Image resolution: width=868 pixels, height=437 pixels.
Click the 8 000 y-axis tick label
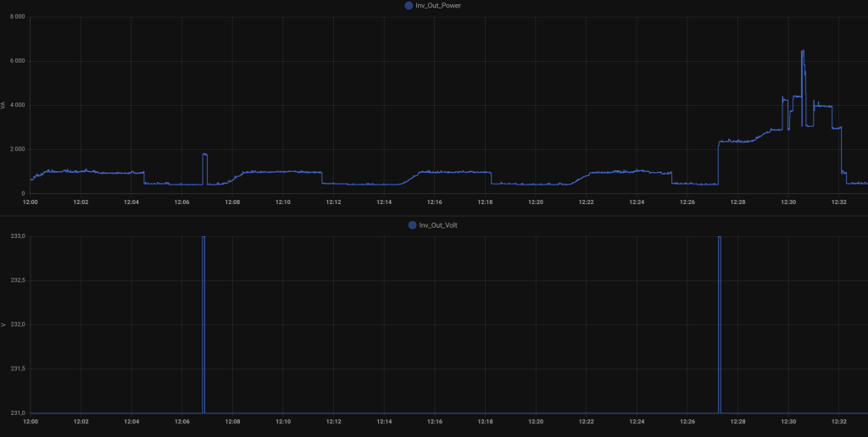click(x=17, y=17)
